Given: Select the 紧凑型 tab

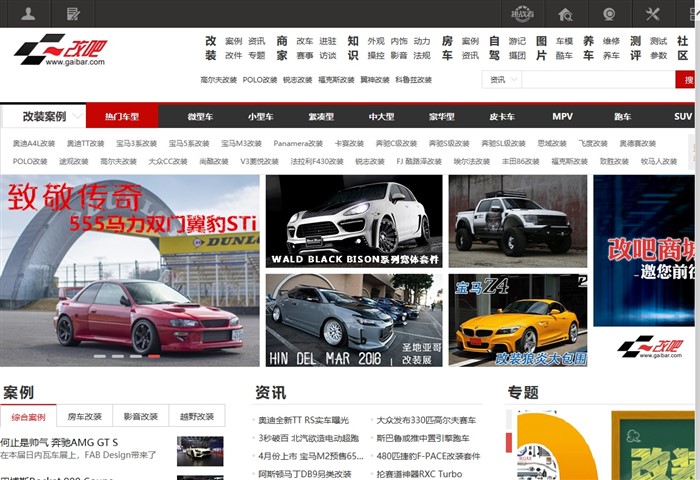Looking at the screenshot, I should tap(321, 117).
